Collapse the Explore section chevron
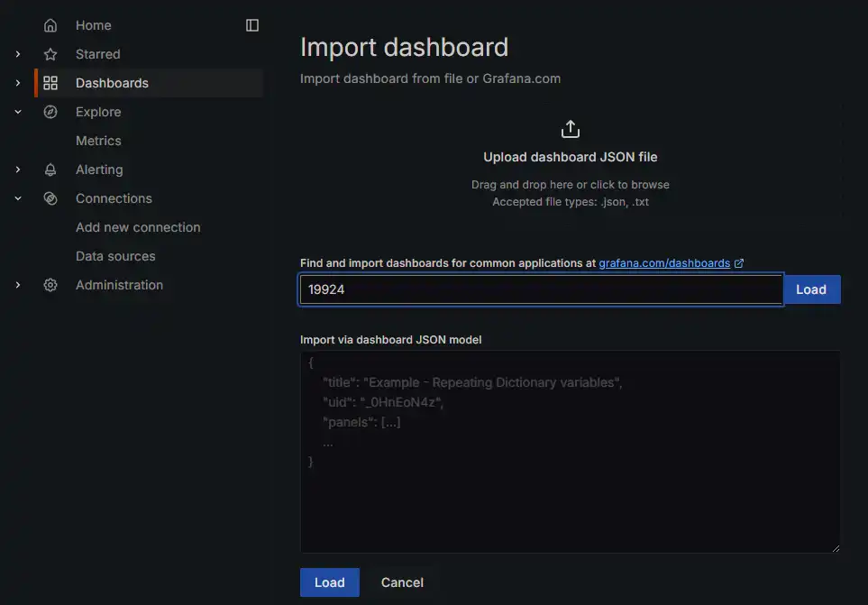The width and height of the screenshot is (868, 605). [x=17, y=111]
